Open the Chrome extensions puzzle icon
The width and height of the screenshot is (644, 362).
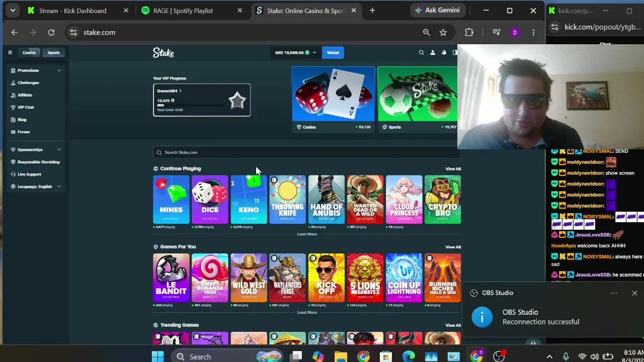pyautogui.click(x=469, y=32)
